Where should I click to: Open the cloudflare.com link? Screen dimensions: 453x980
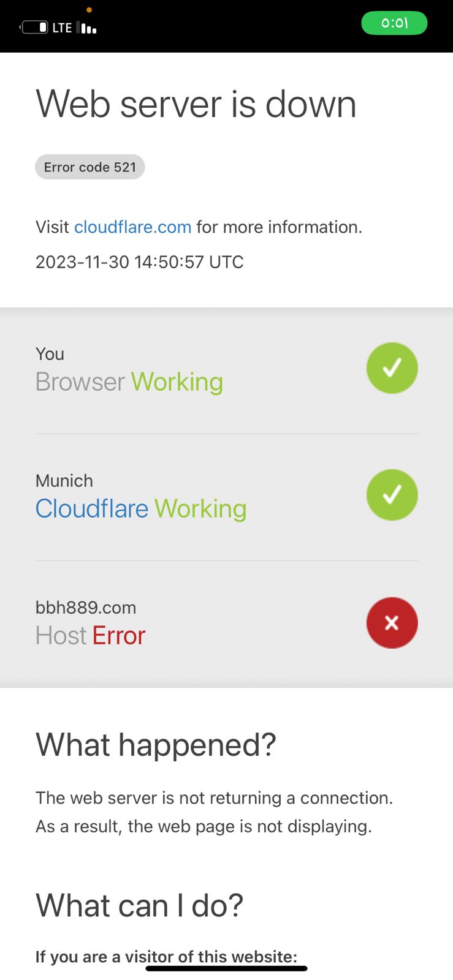tap(132, 227)
